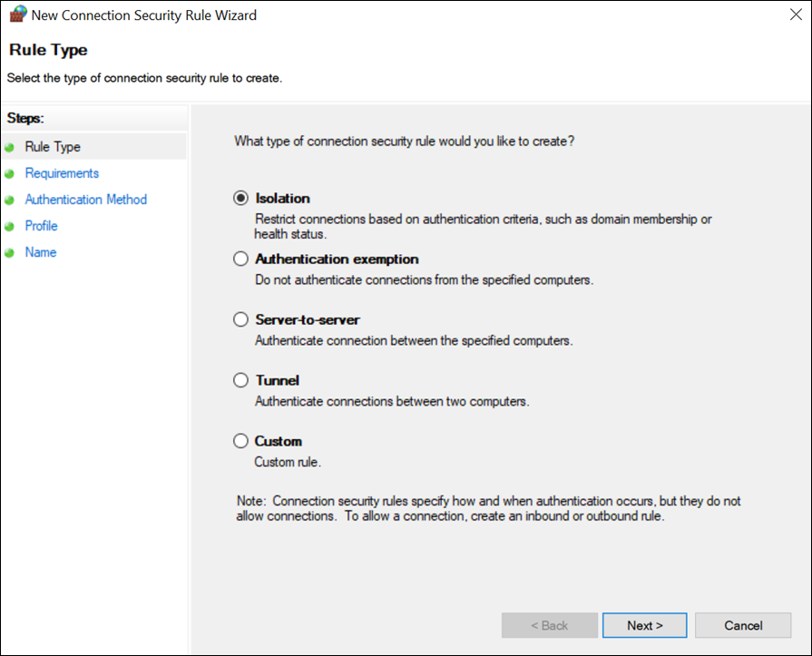
Task: Close the New Connection Security Rule Wizard
Action: click(x=796, y=15)
